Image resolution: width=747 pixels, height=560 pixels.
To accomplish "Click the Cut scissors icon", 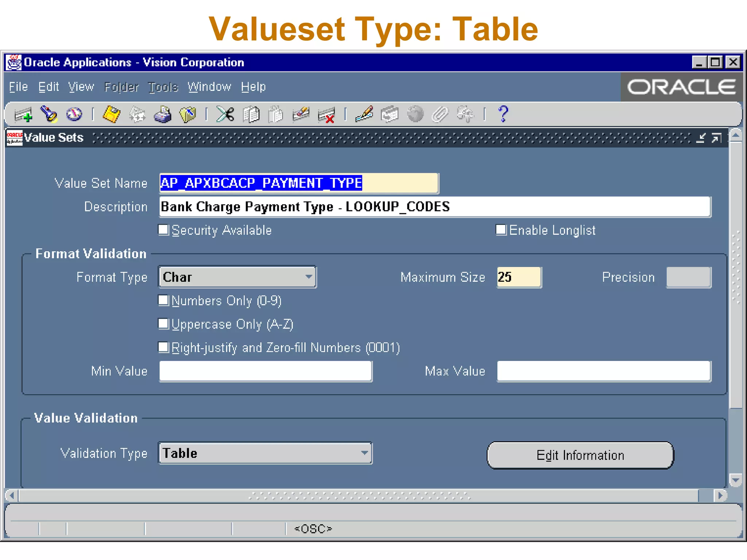I will pyautogui.click(x=225, y=114).
